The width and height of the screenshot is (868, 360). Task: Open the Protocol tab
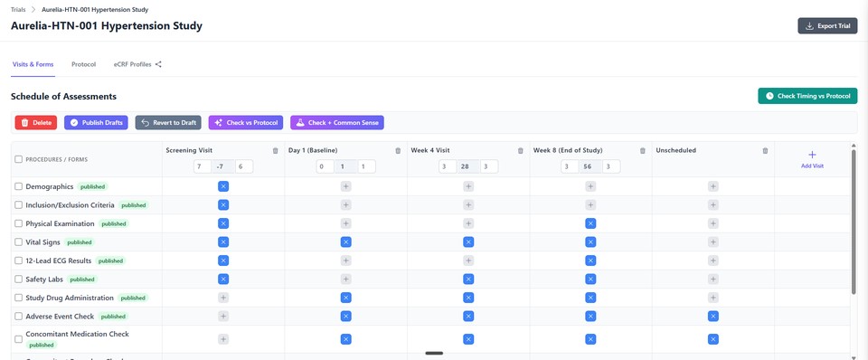click(x=83, y=64)
